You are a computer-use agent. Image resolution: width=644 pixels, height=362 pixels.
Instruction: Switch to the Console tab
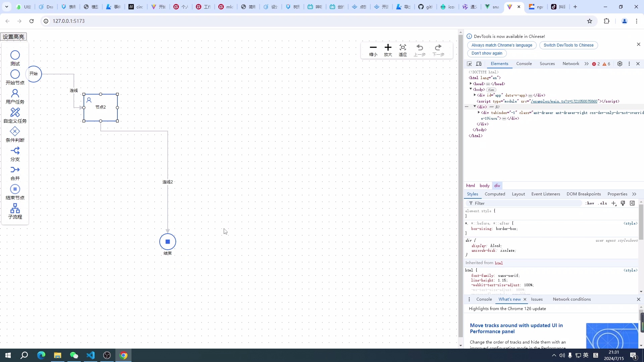(524, 64)
